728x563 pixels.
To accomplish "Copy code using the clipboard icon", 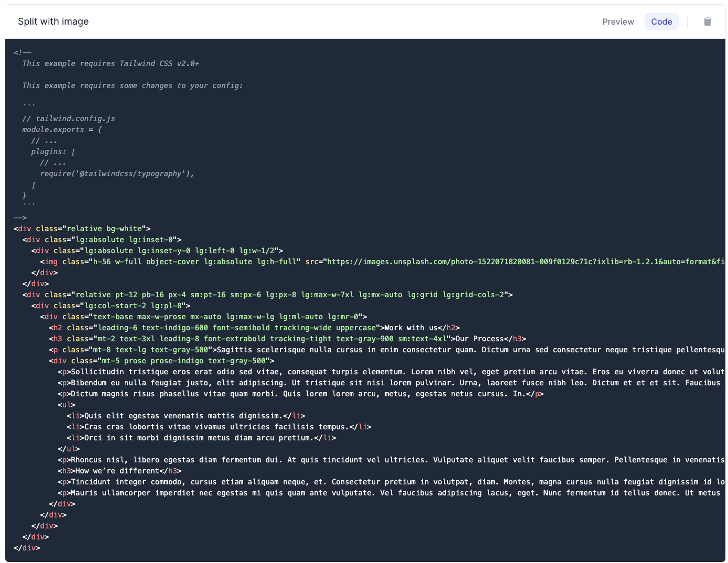I will point(708,21).
